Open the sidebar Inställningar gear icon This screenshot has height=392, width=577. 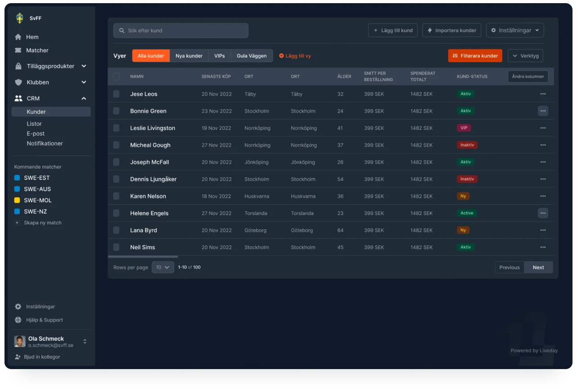point(18,307)
